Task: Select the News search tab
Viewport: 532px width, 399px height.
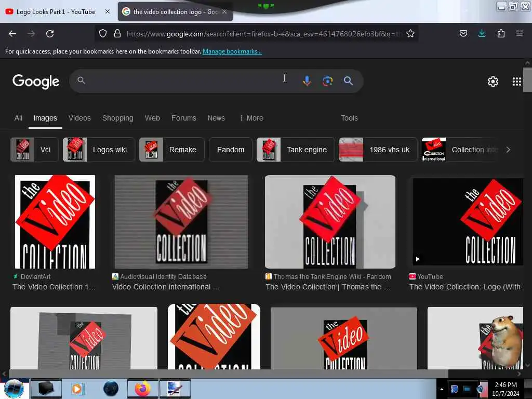Action: (216, 118)
